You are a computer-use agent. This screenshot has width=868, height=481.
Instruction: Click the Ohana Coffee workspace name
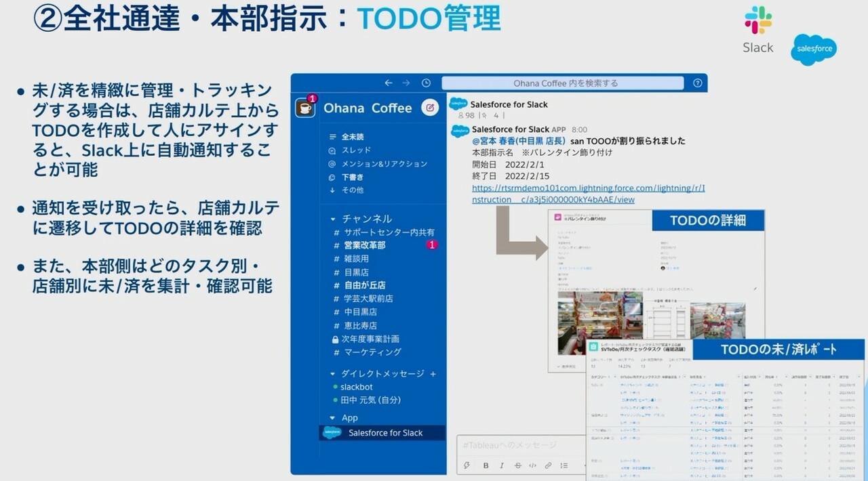368,108
